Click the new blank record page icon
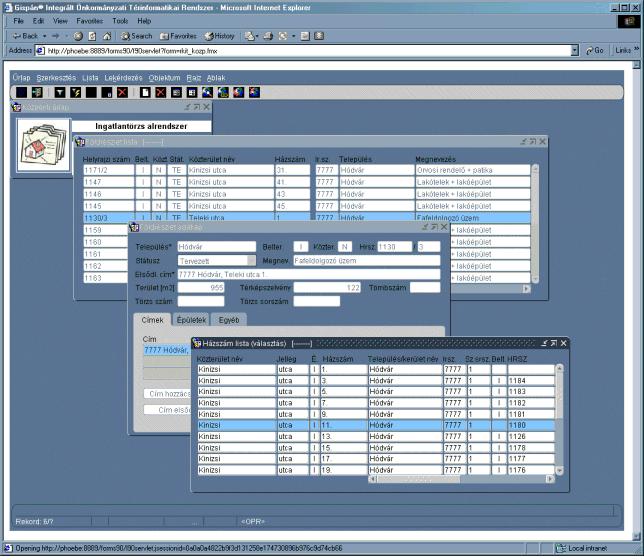 click(x=145, y=92)
